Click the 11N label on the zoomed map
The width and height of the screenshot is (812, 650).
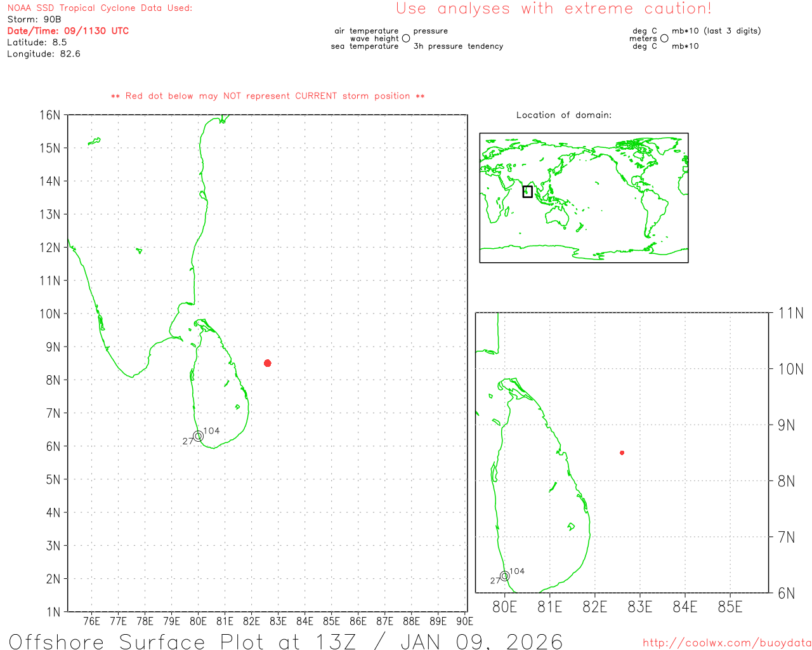pyautogui.click(x=790, y=313)
